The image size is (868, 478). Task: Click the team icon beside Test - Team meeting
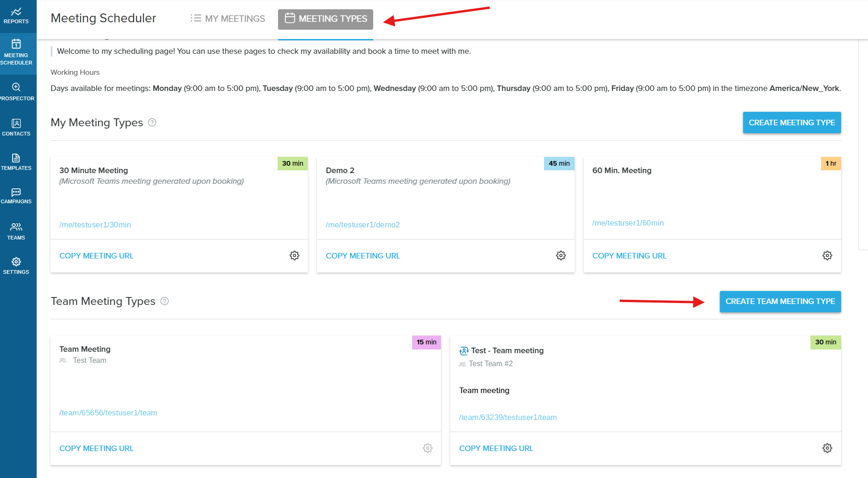point(464,351)
